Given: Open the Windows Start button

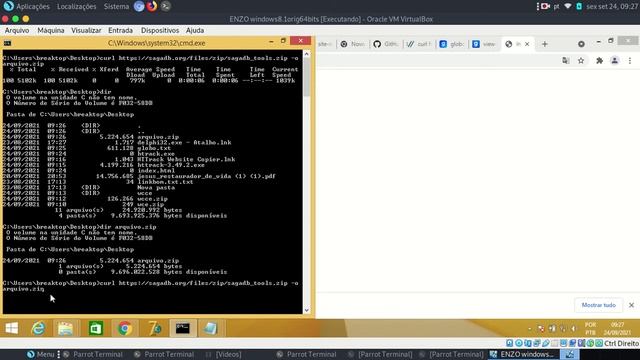Looking at the screenshot, I should [x=11, y=328].
